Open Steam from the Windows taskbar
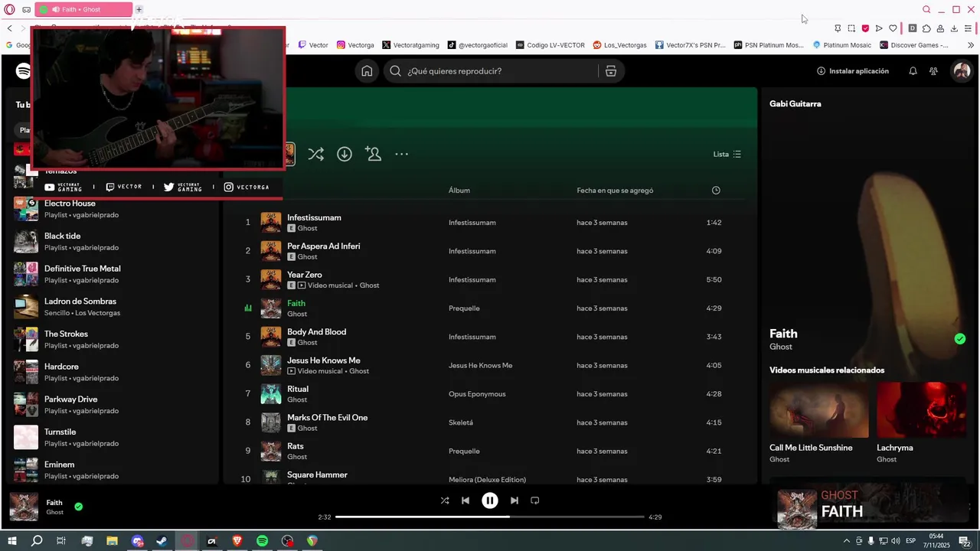 (162, 541)
